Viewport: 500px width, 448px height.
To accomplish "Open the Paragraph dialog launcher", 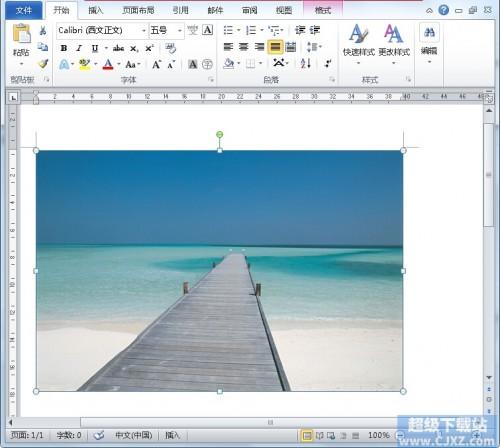I will point(332,79).
